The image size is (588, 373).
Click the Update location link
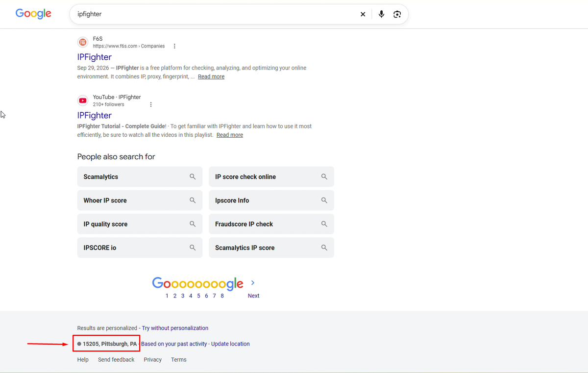230,344
